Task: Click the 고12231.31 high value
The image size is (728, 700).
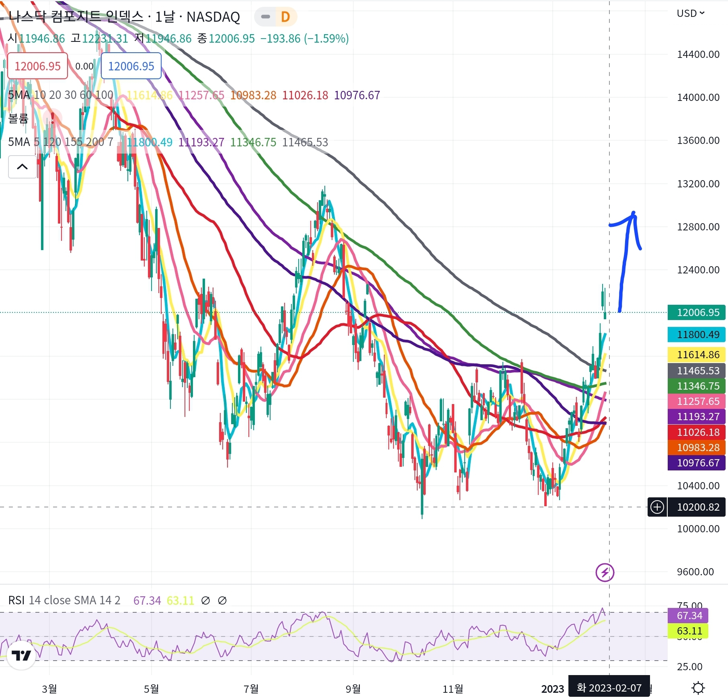Action: click(99, 39)
